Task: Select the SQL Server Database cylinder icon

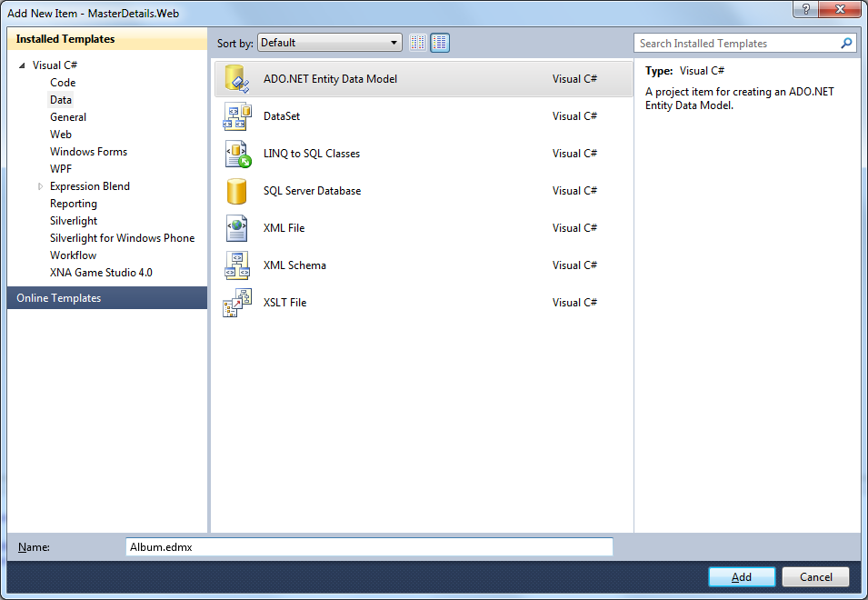Action: pyautogui.click(x=236, y=191)
